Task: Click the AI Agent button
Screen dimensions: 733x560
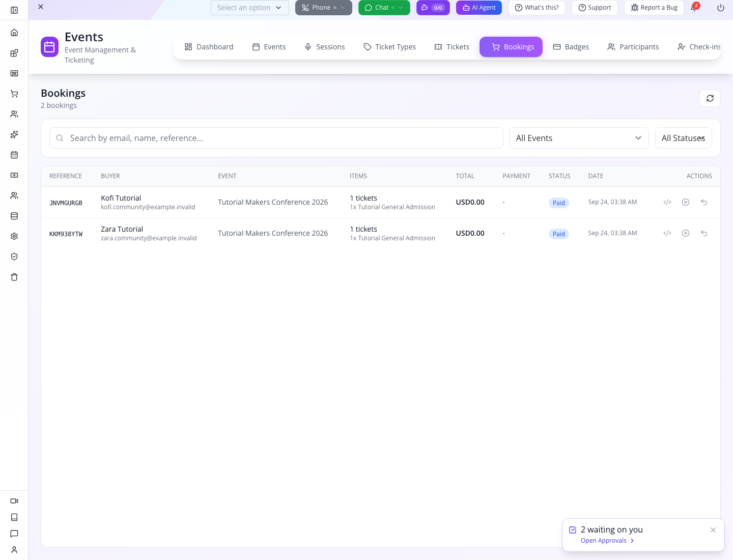Action: coord(479,8)
